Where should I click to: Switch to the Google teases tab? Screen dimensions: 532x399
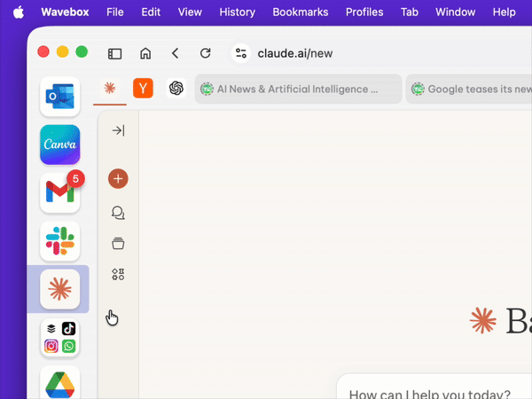click(470, 89)
